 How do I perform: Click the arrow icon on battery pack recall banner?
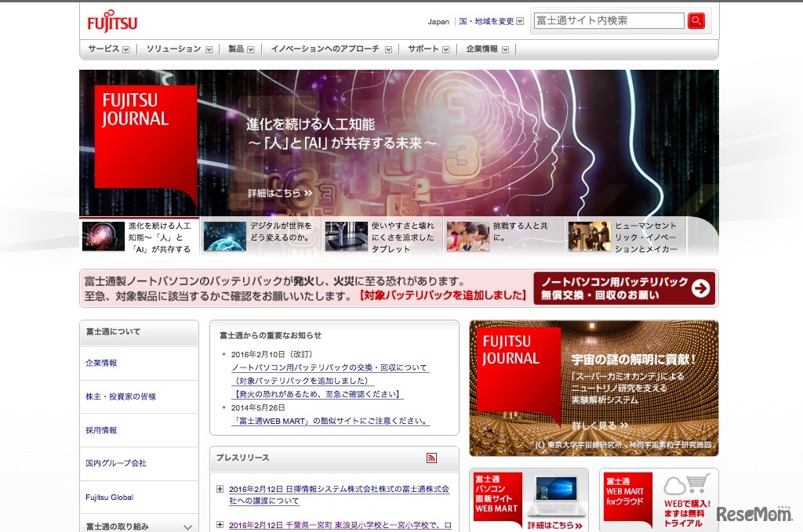pyautogui.click(x=702, y=288)
